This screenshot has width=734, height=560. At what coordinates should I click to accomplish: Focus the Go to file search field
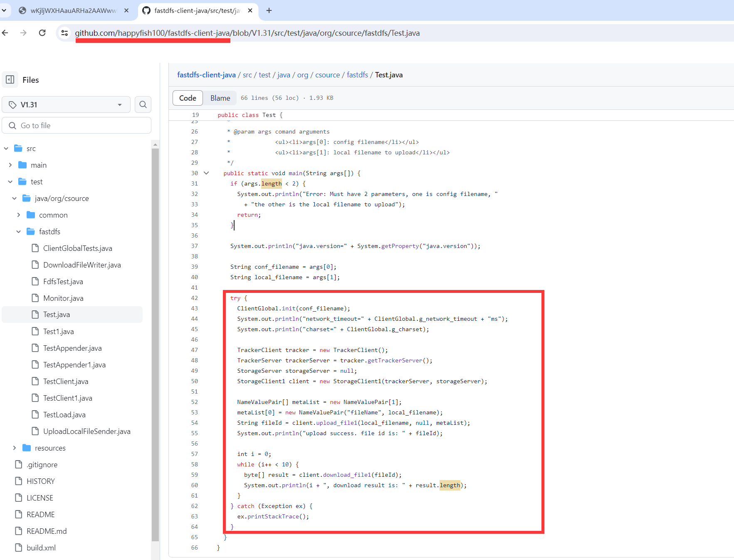coord(77,125)
